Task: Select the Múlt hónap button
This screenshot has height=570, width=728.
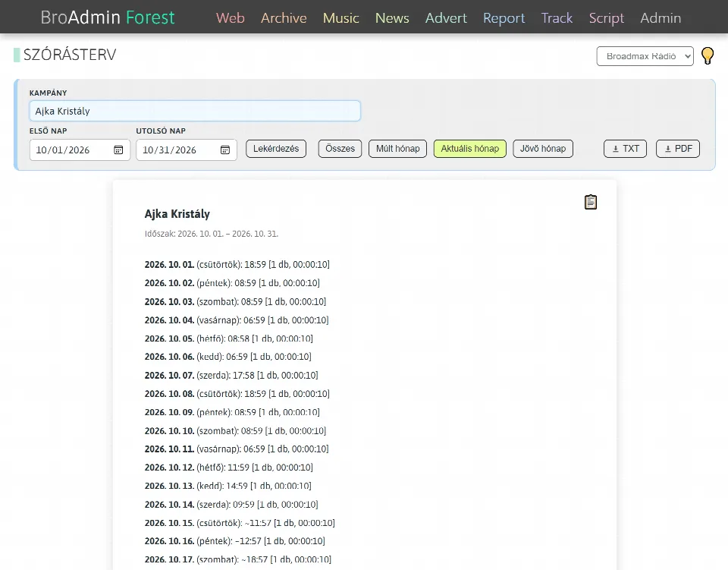Action: (397, 149)
